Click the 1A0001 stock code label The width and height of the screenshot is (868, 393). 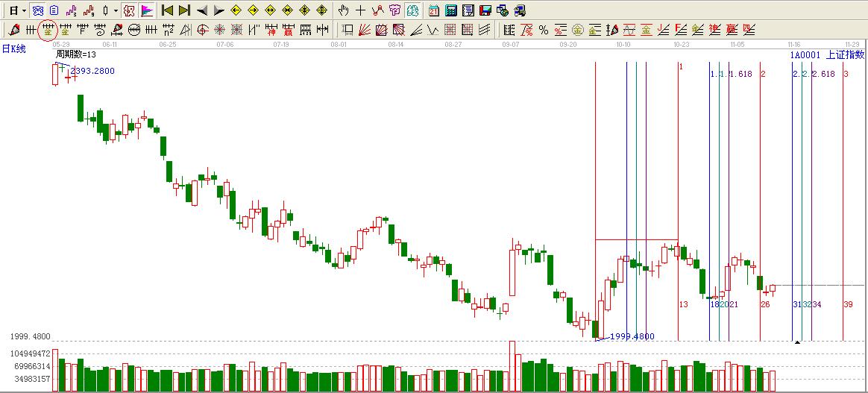(805, 54)
